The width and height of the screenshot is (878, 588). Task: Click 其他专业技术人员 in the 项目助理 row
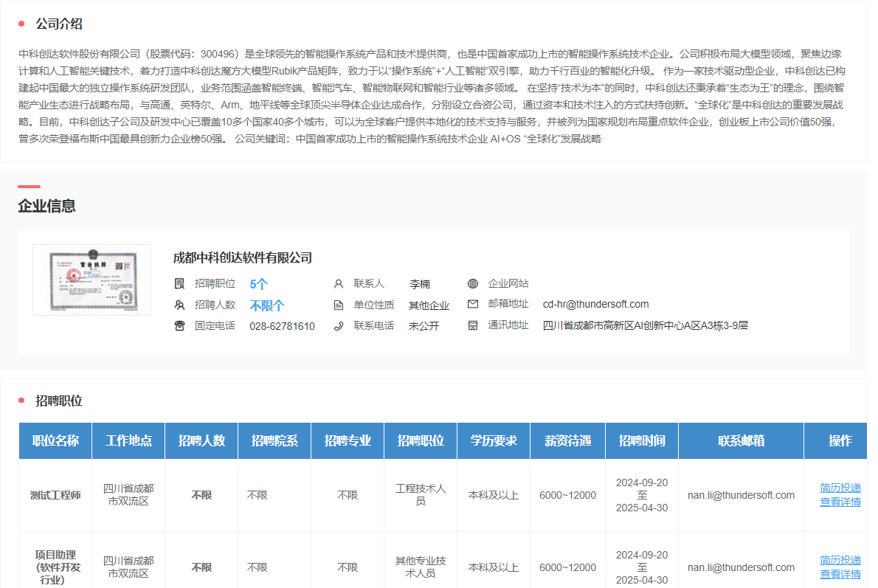coord(421,567)
